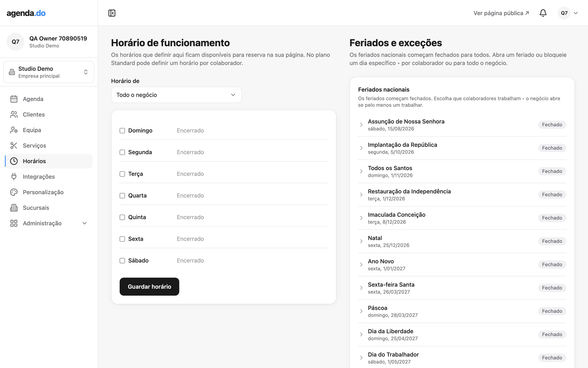
Task: Expand the Ano Novo holiday row
Action: coord(361,265)
